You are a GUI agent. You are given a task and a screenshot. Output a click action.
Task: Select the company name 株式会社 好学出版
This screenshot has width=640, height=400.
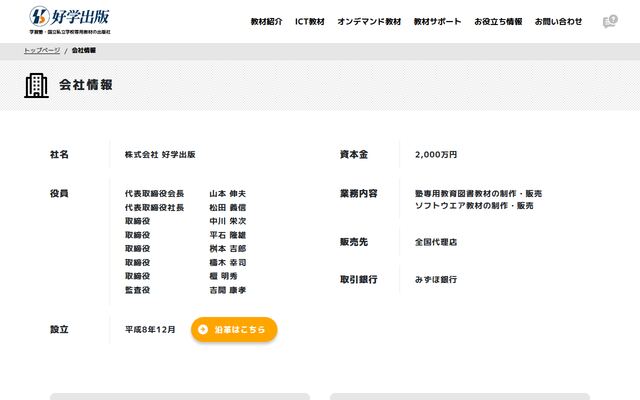pos(160,155)
